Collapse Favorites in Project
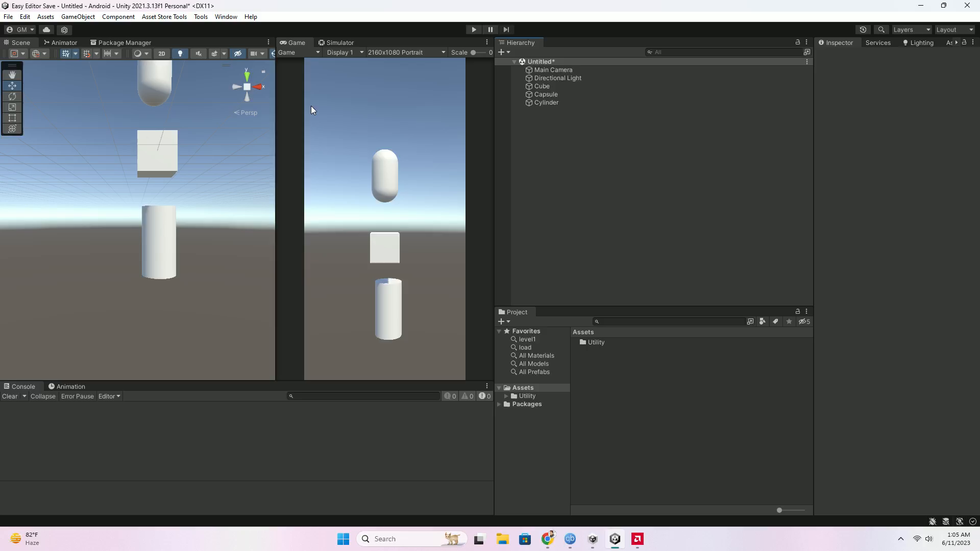The height and width of the screenshot is (551, 980). (500, 331)
